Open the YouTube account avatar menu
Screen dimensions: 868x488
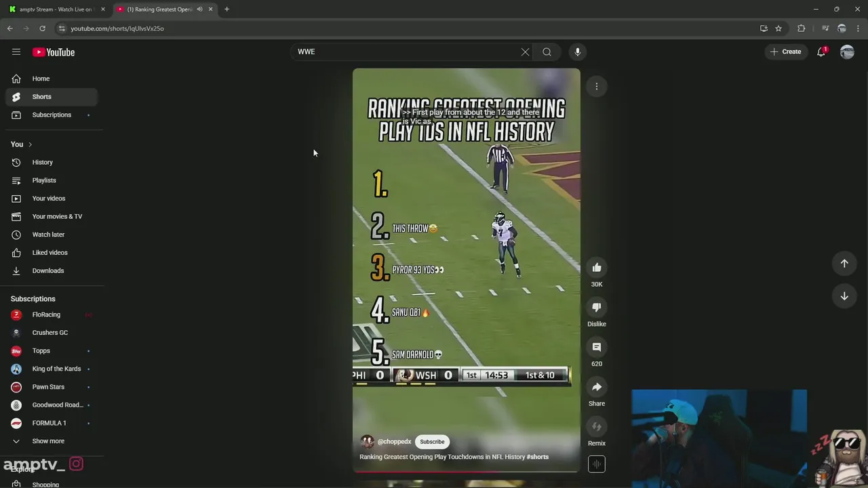click(x=847, y=52)
